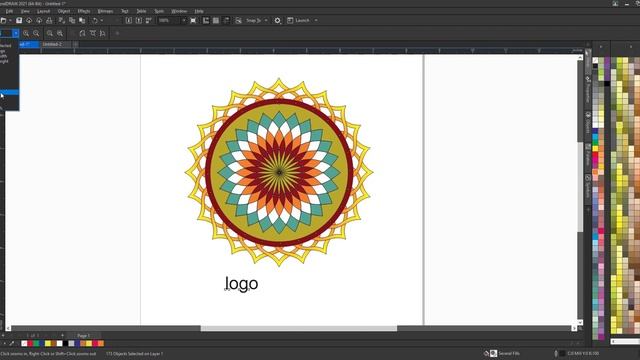
Task: Click the 'Several Fills' status text
Action: pyautogui.click(x=509, y=353)
